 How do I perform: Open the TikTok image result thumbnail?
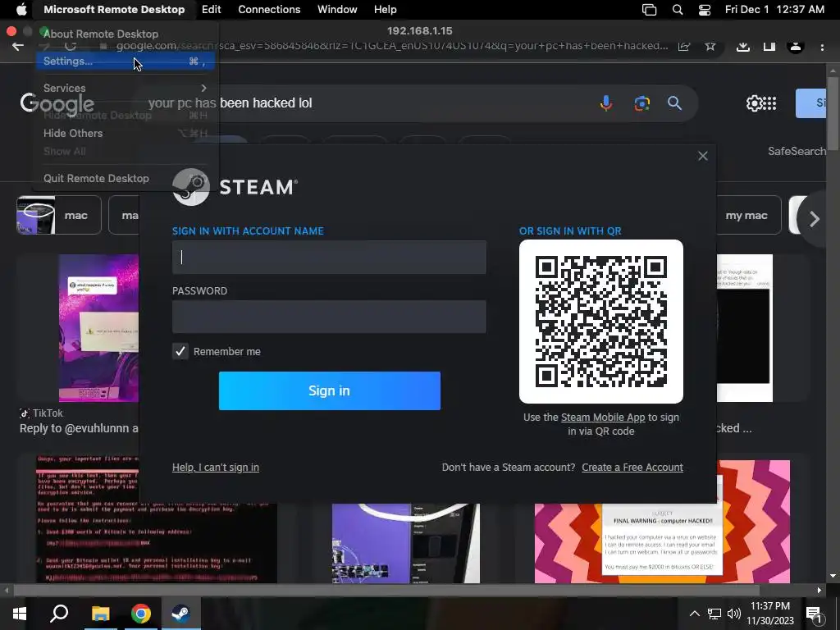point(98,328)
